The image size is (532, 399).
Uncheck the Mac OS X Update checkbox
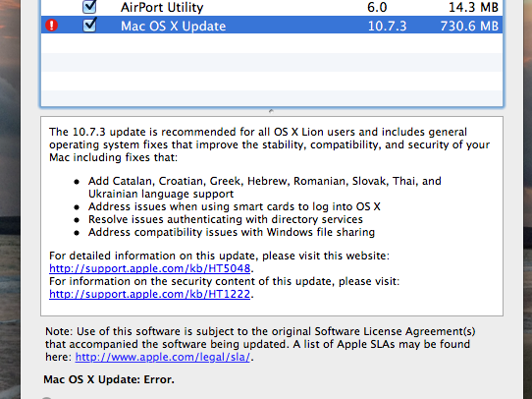[x=89, y=26]
